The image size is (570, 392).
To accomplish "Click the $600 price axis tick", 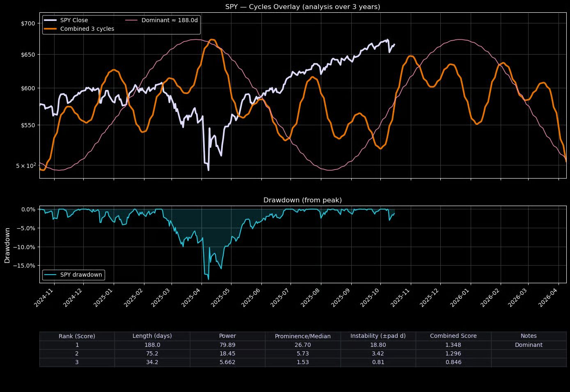I will click(28, 88).
